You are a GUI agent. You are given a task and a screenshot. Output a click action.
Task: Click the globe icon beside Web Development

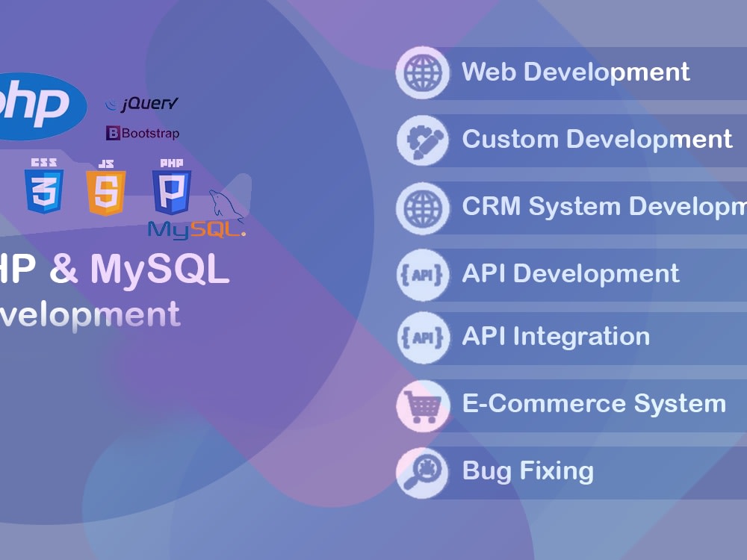[422, 72]
